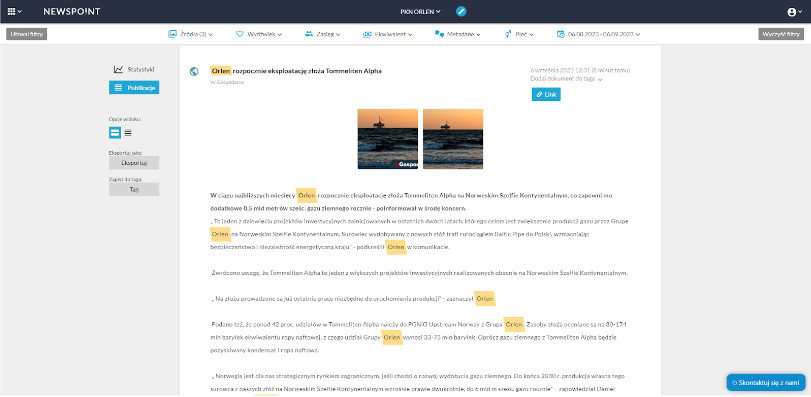
Task: Click the heart icon for Wydźwięk filter
Action: 239,34
